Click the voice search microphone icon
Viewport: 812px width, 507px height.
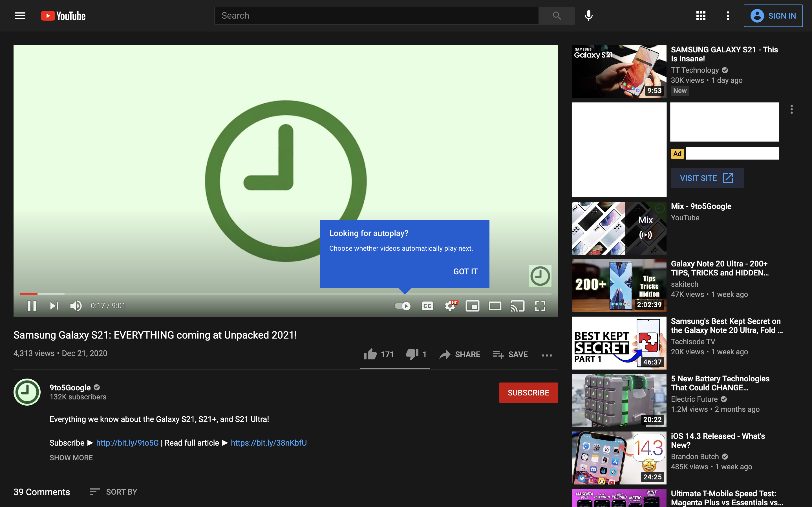(x=588, y=16)
